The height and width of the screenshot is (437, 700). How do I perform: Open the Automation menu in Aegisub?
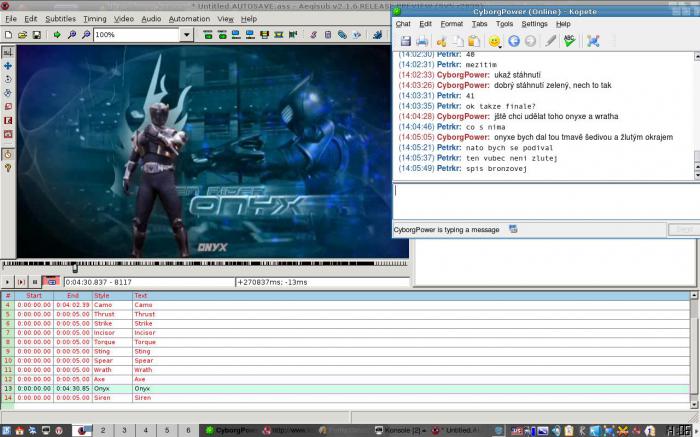point(189,19)
